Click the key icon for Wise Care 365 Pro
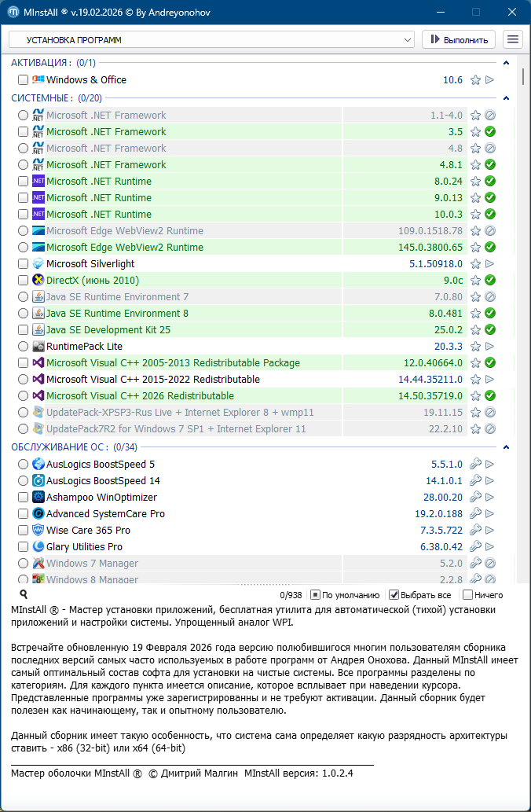The height and width of the screenshot is (812, 531). [x=475, y=531]
